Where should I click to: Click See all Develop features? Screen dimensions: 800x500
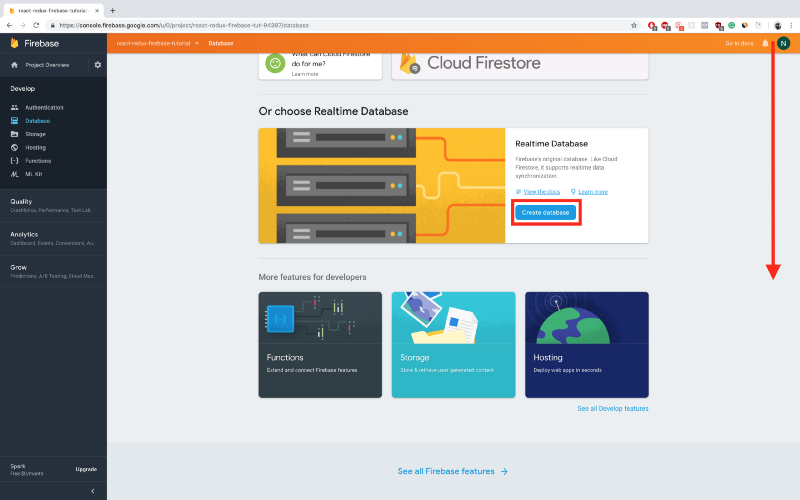coord(613,408)
